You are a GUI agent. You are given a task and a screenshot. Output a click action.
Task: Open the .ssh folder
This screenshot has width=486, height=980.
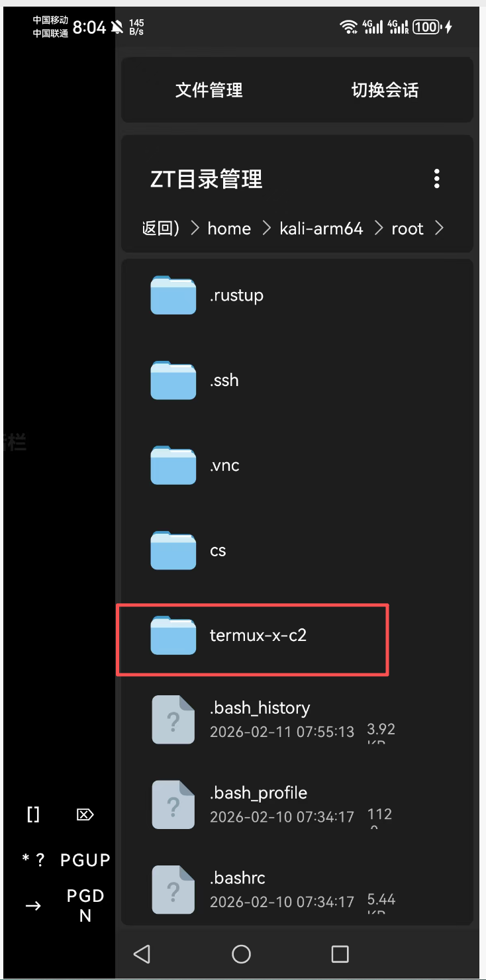click(297, 381)
